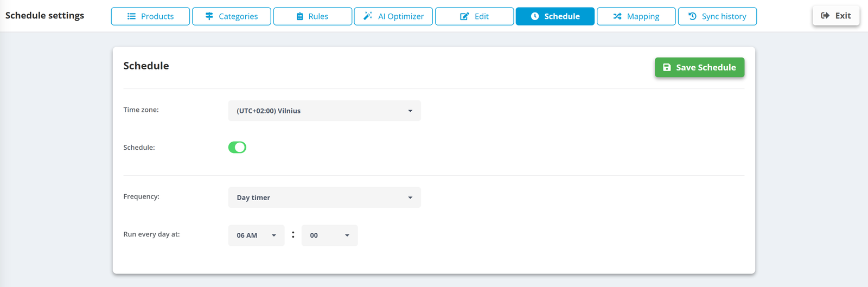This screenshot has width=868, height=287.
Task: Go to the AI Optimizer tab
Action: (x=393, y=16)
